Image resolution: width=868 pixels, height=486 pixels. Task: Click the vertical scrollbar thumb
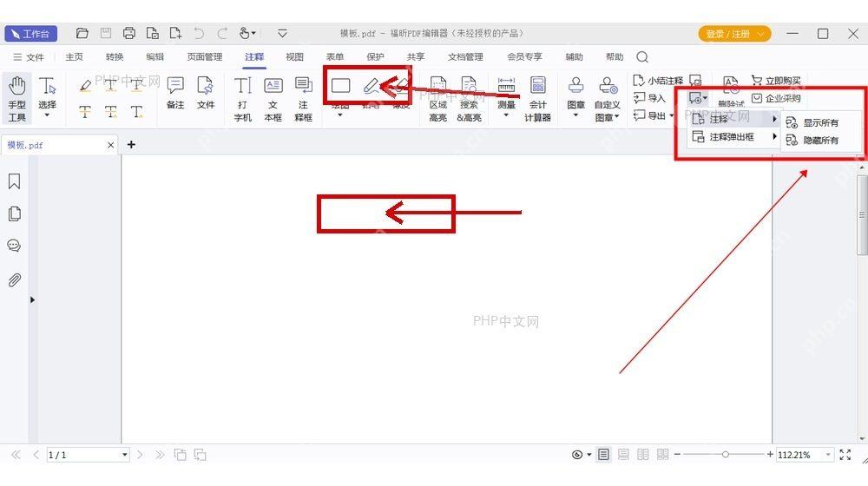click(x=862, y=215)
